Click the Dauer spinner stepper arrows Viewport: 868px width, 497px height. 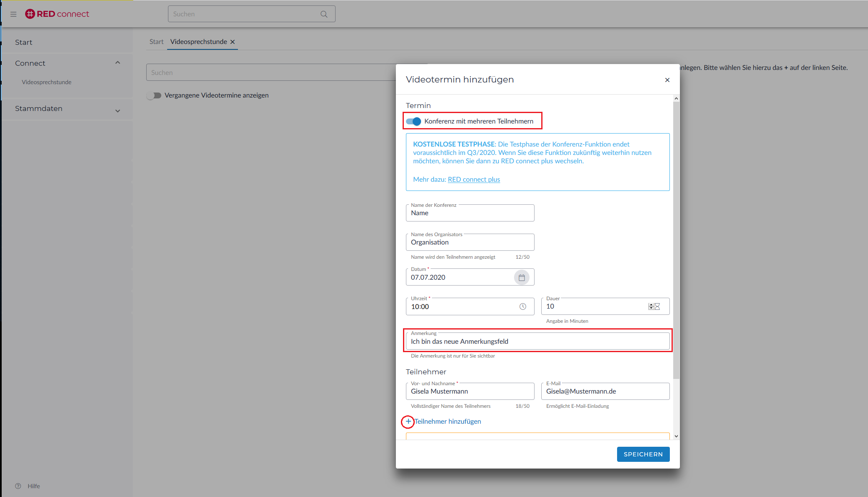(651, 306)
